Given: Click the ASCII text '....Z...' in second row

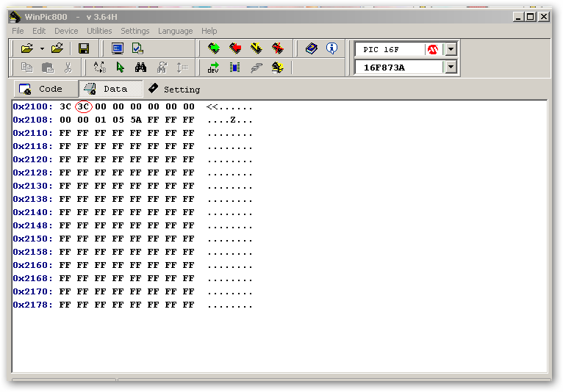Looking at the screenshot, I should click(x=230, y=120).
